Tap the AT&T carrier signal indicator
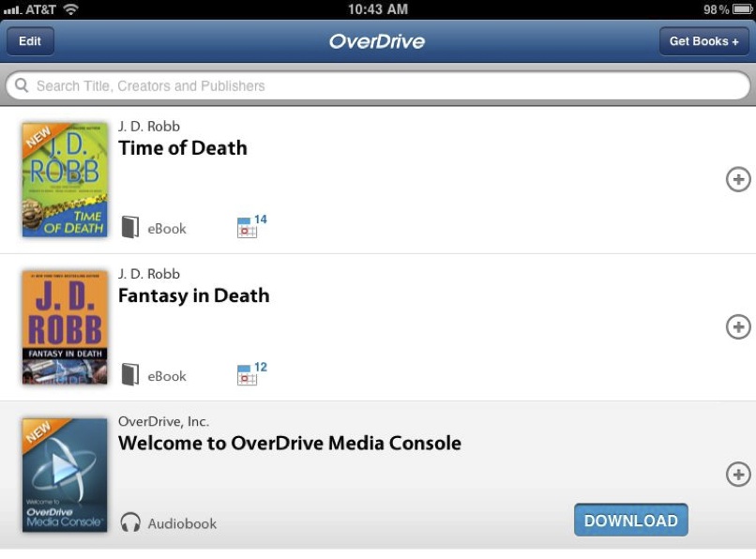Image resolution: width=756 pixels, height=559 pixels. (x=29, y=9)
